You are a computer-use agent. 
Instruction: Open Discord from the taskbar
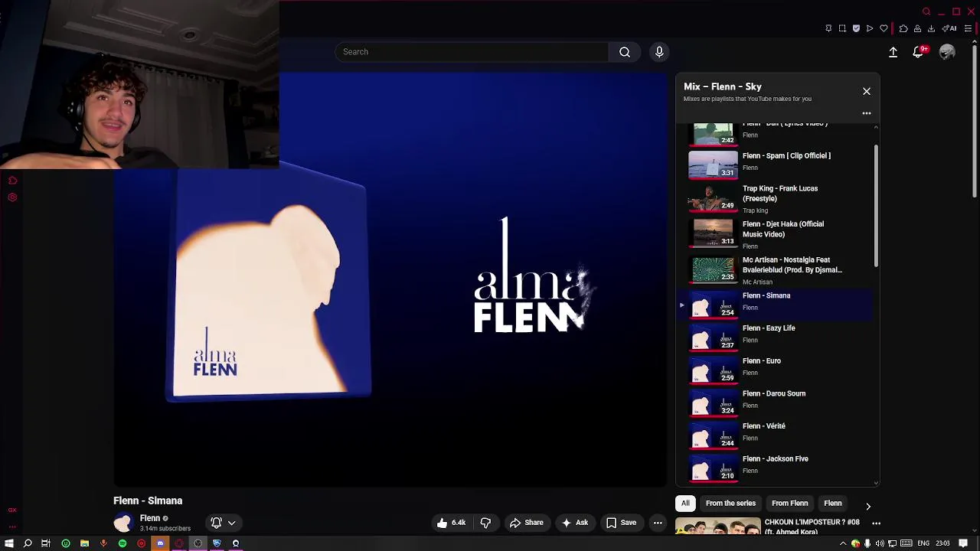(x=160, y=543)
